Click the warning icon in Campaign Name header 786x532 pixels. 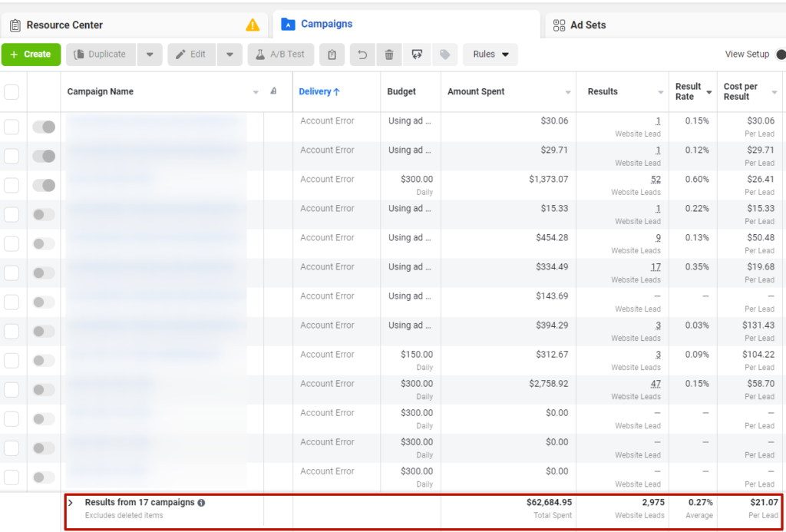273,91
